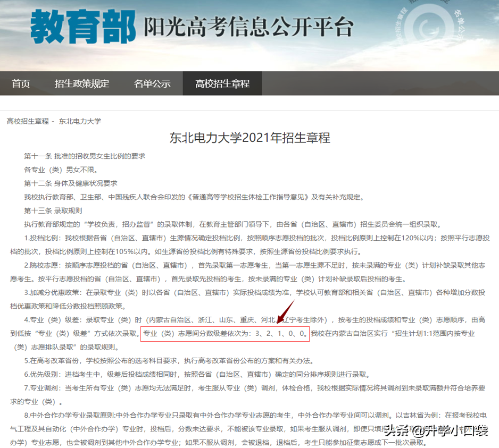Click the line 第十三条 录取规则

click(53, 211)
